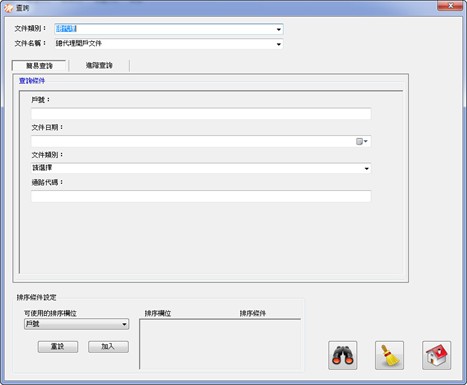Click the house home icon

(436, 355)
